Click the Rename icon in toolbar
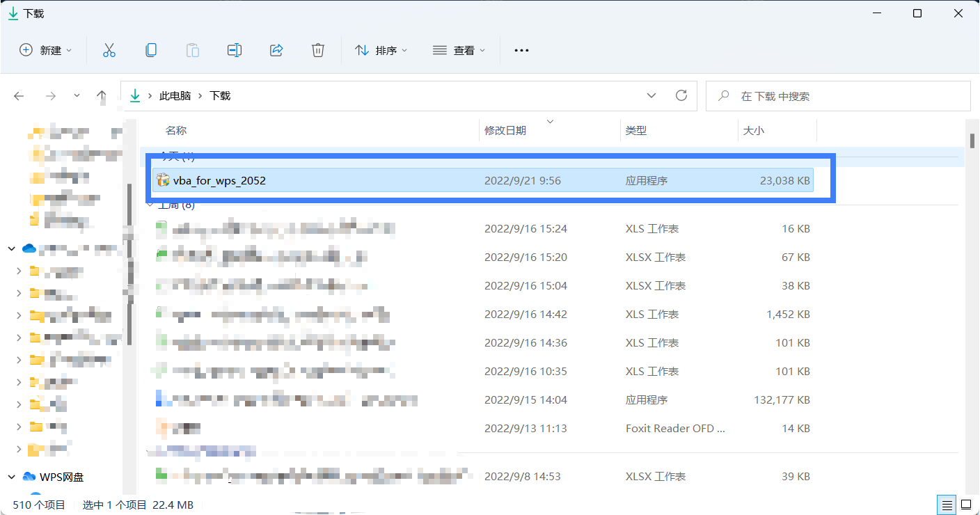980x515 pixels. coord(235,50)
